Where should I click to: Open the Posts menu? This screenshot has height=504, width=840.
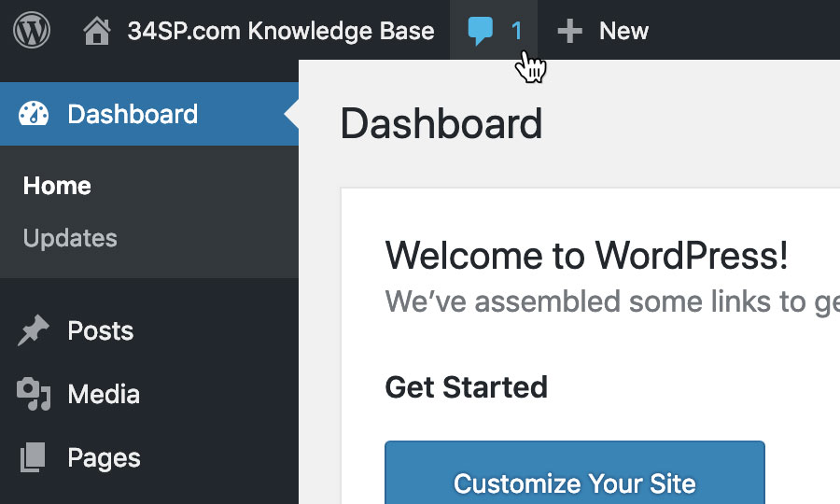(x=100, y=330)
